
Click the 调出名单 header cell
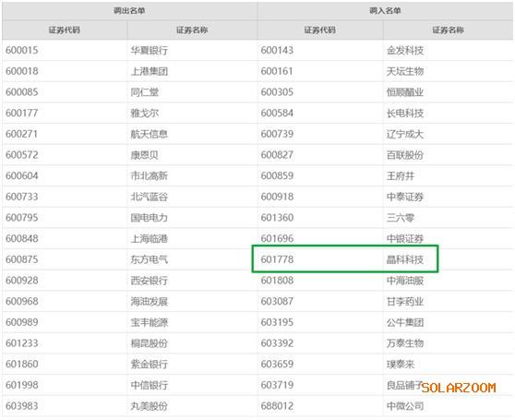(x=130, y=11)
